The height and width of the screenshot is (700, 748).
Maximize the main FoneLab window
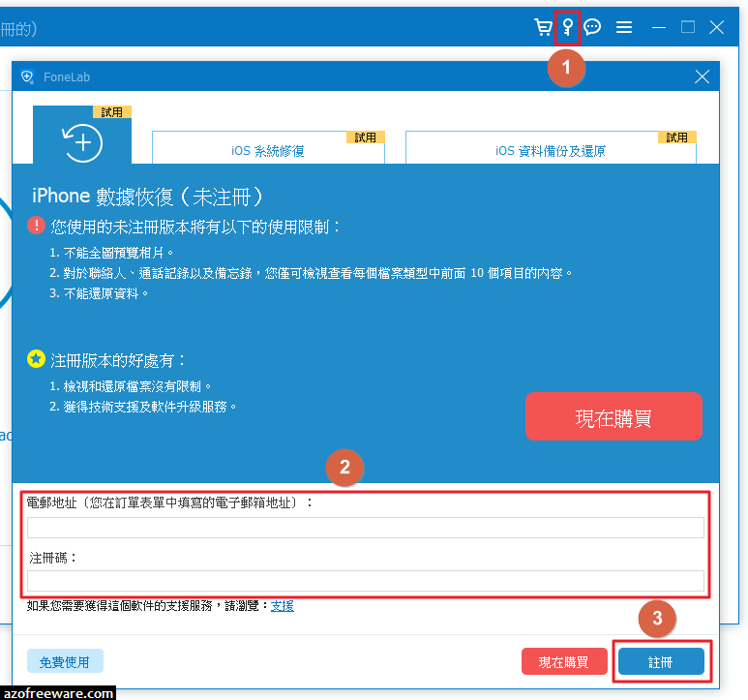coord(687,27)
